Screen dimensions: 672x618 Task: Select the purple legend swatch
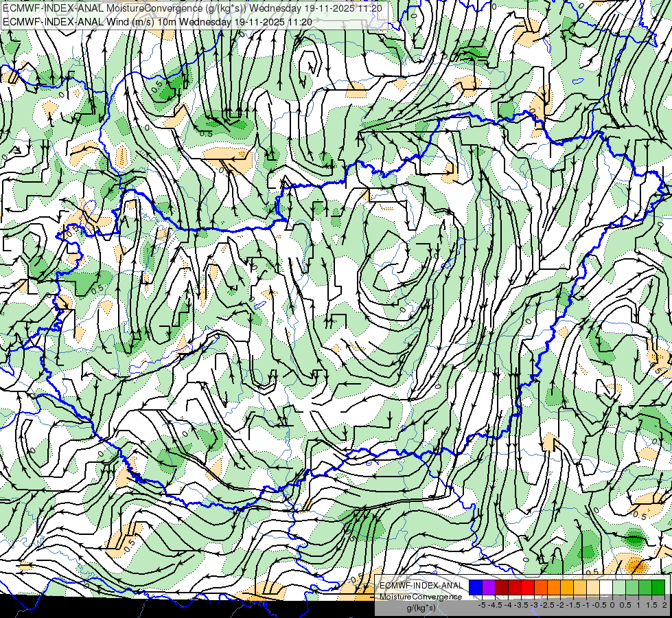coord(489,587)
